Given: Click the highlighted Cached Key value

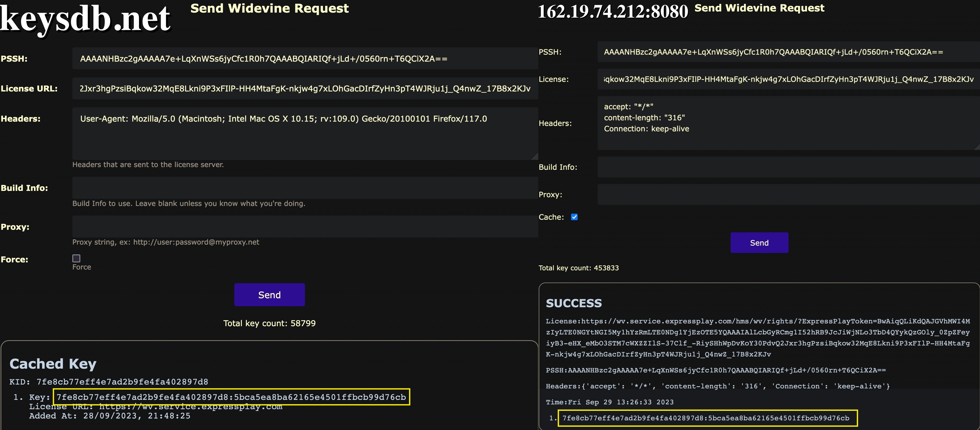Looking at the screenshot, I should [x=231, y=397].
